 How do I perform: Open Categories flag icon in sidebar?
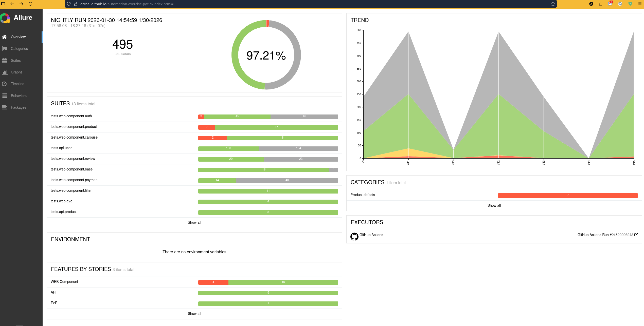[x=4, y=49]
